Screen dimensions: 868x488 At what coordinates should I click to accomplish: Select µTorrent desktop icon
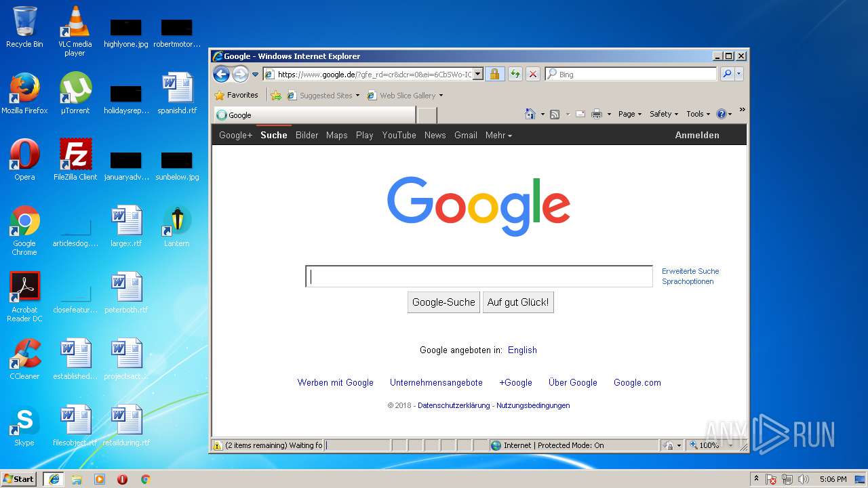pos(75,94)
